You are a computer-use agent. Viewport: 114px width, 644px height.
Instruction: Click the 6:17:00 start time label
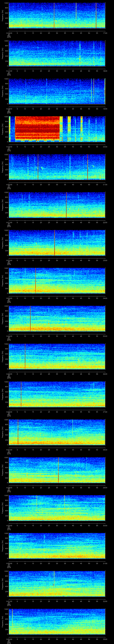(x=9, y=71)
